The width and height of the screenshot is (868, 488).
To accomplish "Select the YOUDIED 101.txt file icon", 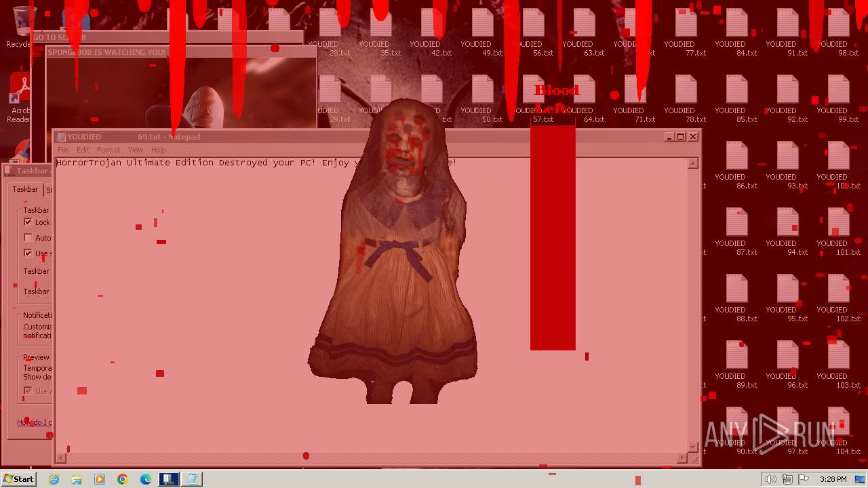I will pyautogui.click(x=837, y=232).
